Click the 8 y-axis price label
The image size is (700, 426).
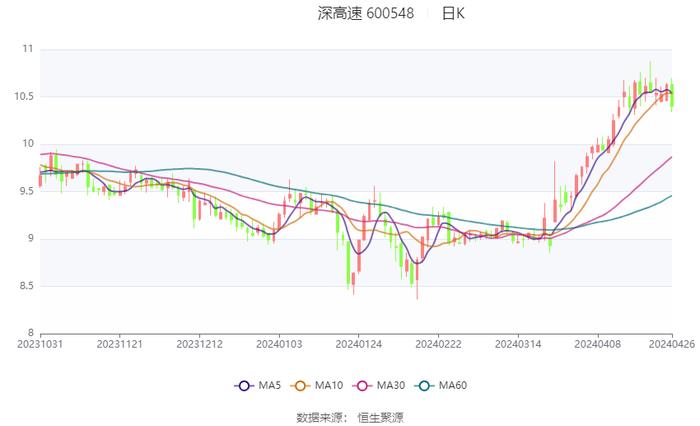pyautogui.click(x=31, y=333)
